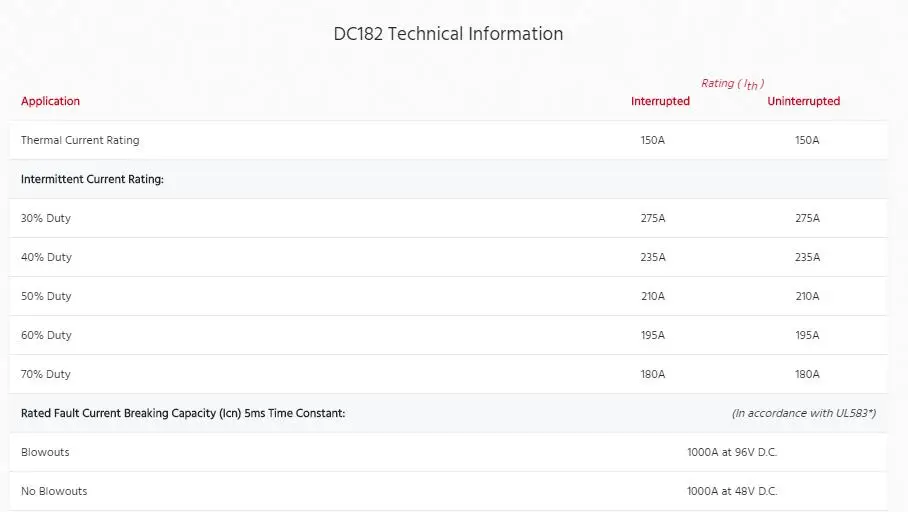Click the 'Rated Fault Current Breaking Capacity' section label
The width and height of the screenshot is (908, 512).
pyautogui.click(x=183, y=414)
